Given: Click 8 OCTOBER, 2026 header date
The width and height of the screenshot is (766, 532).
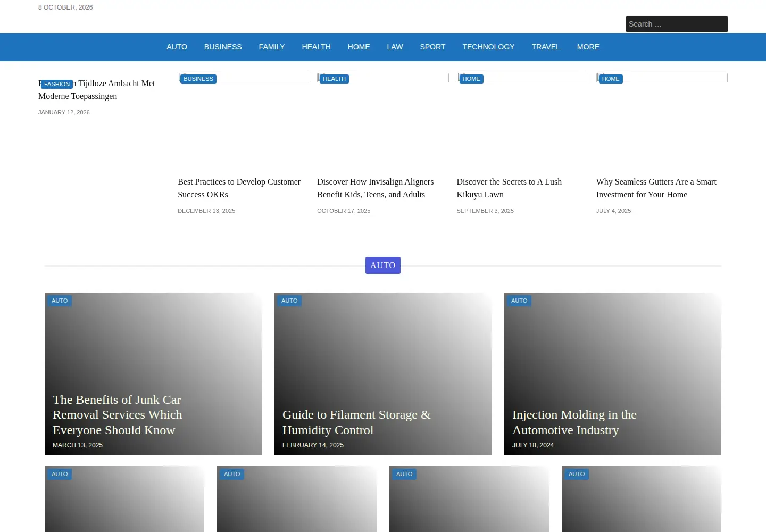Looking at the screenshot, I should pyautogui.click(x=65, y=7).
